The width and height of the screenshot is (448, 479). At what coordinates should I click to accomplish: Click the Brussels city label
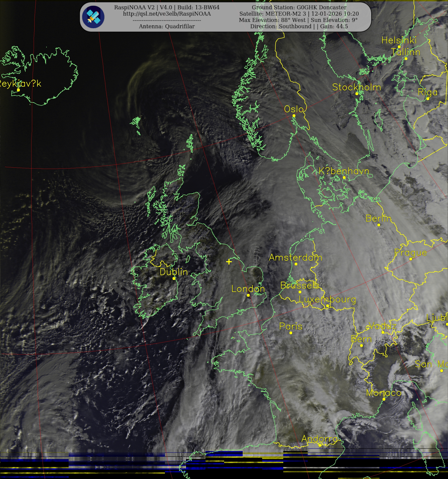click(x=300, y=285)
